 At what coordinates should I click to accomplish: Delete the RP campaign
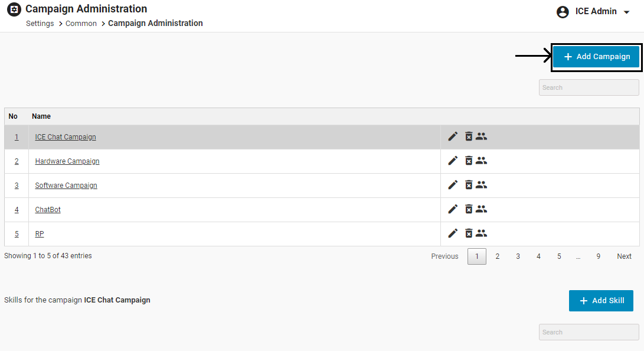[x=469, y=233]
